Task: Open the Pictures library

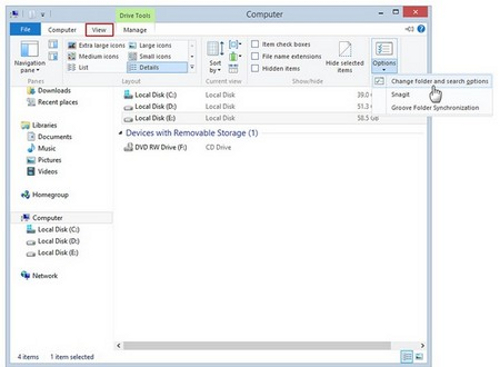Action: tap(44, 160)
